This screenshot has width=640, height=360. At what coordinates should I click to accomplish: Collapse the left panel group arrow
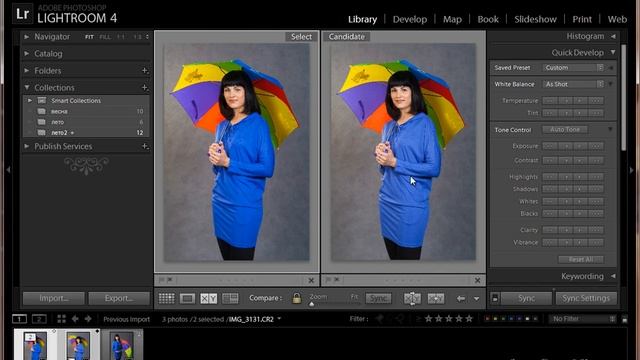coord(8,169)
